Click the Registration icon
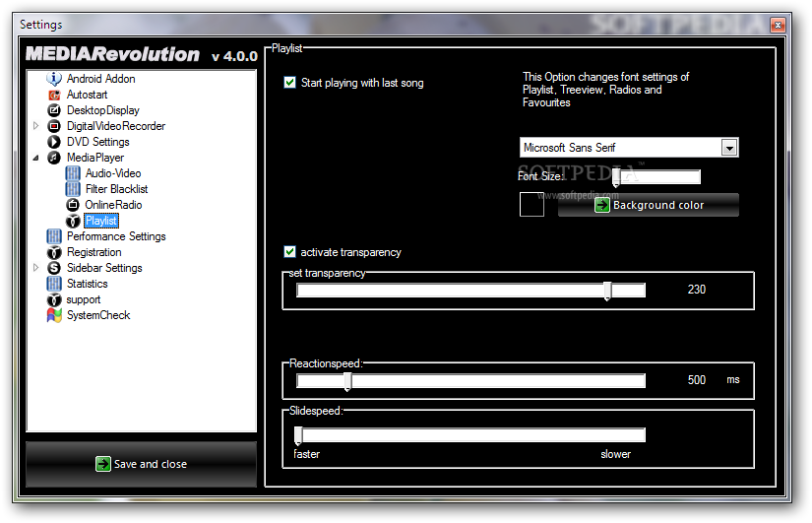The height and width of the screenshot is (523, 812). 54,252
